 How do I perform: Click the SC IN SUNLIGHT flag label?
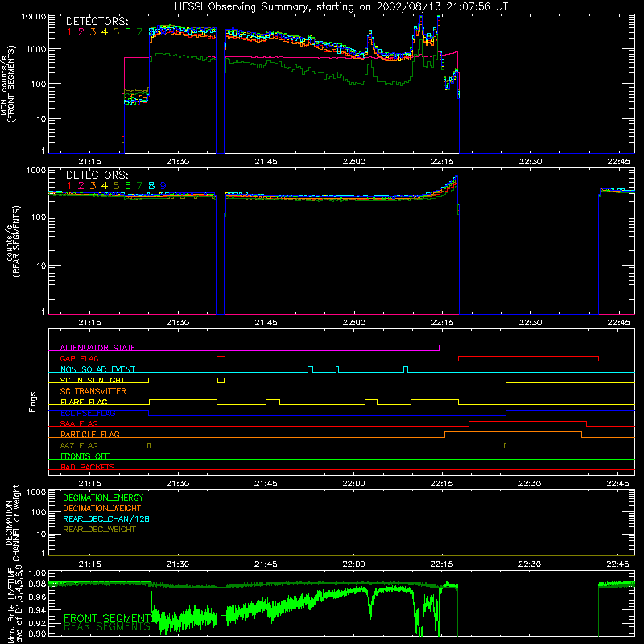93,380
